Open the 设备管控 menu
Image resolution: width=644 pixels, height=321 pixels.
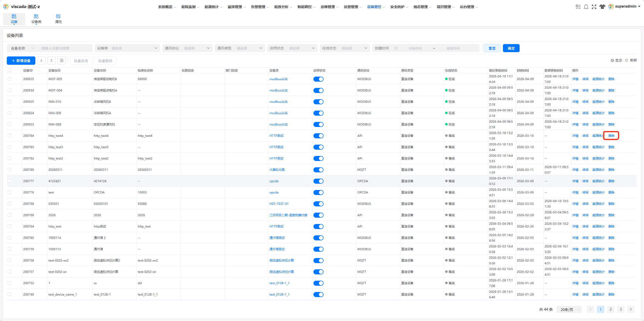[x=376, y=7]
